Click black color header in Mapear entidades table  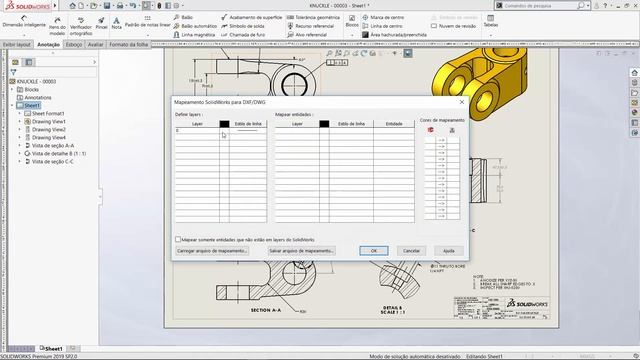pos(324,124)
